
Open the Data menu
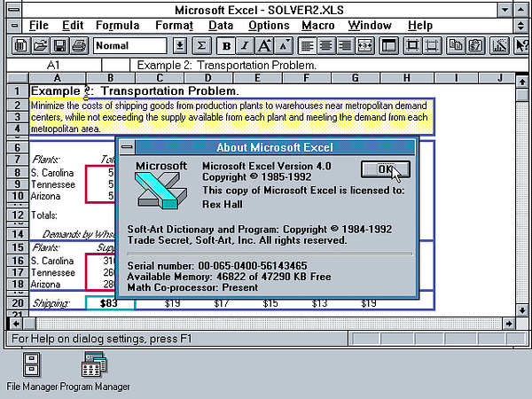point(221,26)
